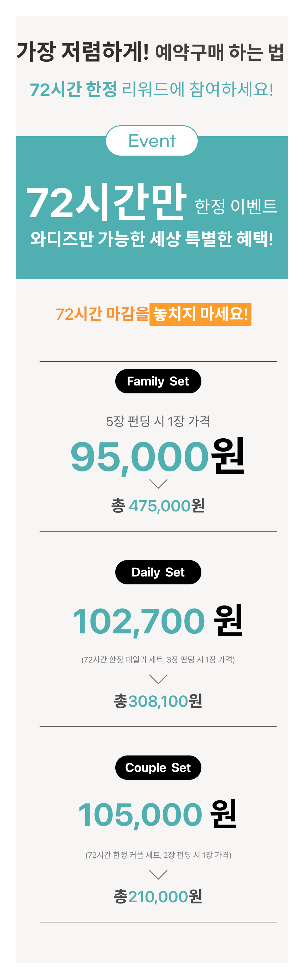Select the 총210,000원 total
The image size is (304, 980).
pos(158,897)
